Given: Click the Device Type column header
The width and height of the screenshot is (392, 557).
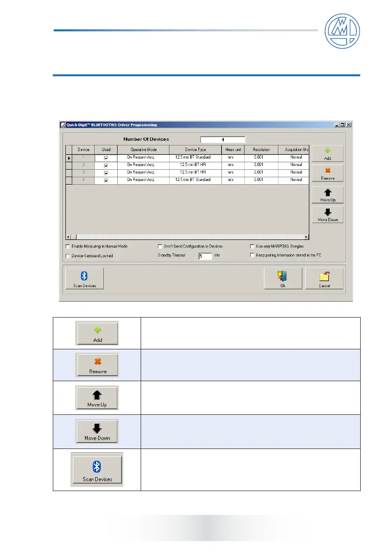Looking at the screenshot, I should pos(195,150).
